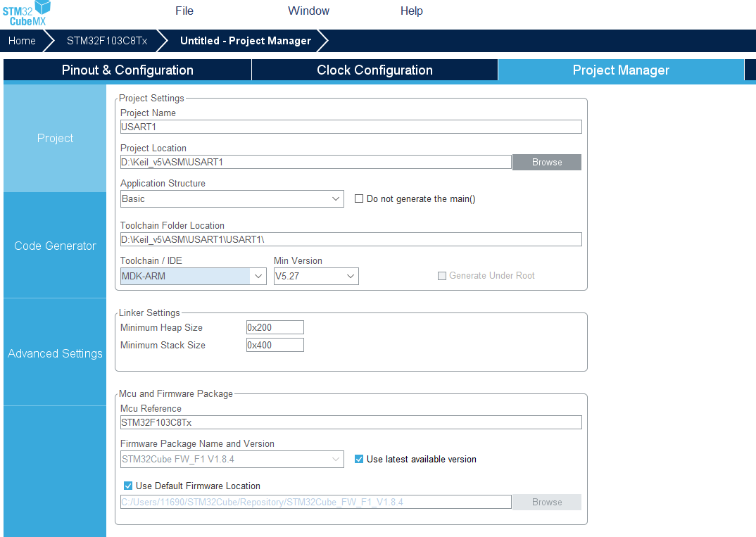Click the STM32F103C8Tx breadcrumb
The width and height of the screenshot is (756, 537).
coord(106,41)
